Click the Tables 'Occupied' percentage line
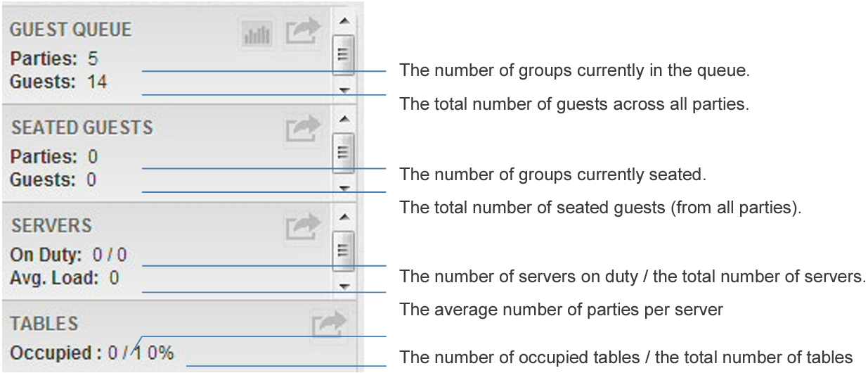 [x=91, y=353]
